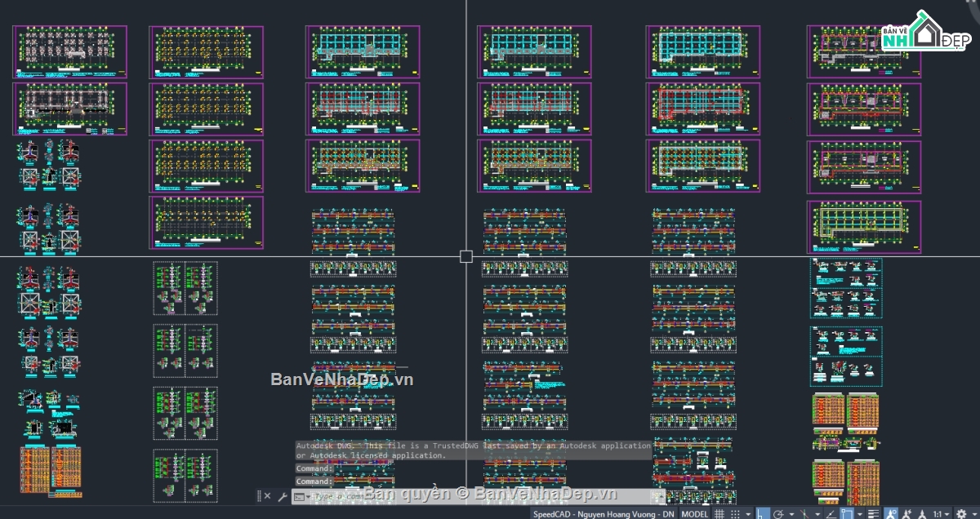Open snap mode settings dropdown arrow
The image size is (980, 519).
coord(748,514)
